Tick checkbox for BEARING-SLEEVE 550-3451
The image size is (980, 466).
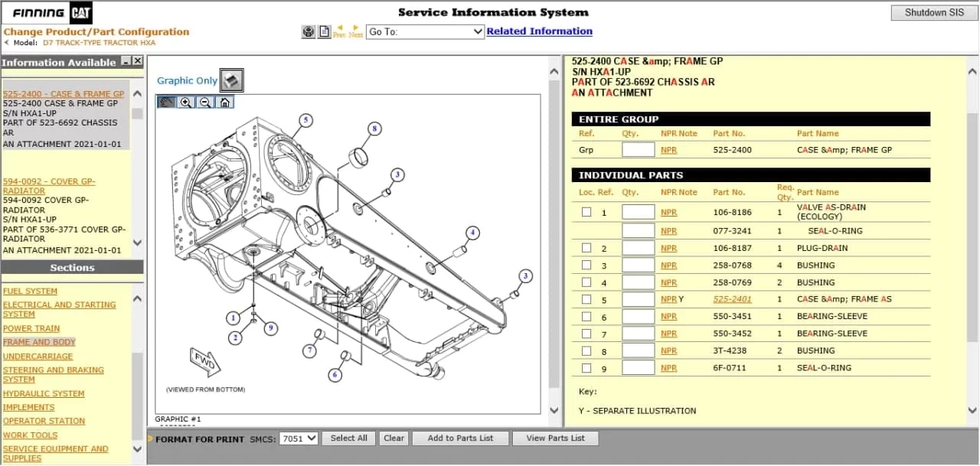(586, 317)
